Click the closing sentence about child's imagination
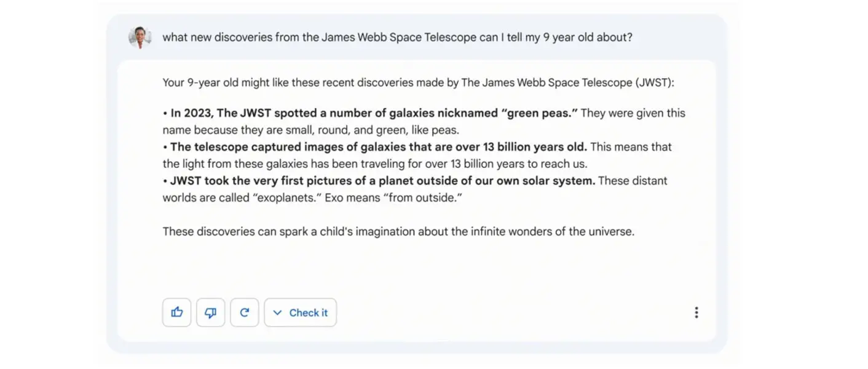This screenshot has height=369, width=868. tap(398, 232)
